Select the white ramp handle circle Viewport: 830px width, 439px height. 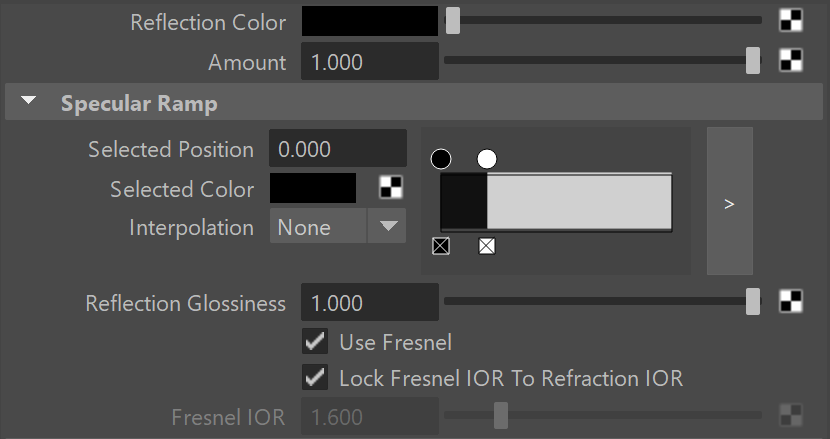pyautogui.click(x=487, y=159)
